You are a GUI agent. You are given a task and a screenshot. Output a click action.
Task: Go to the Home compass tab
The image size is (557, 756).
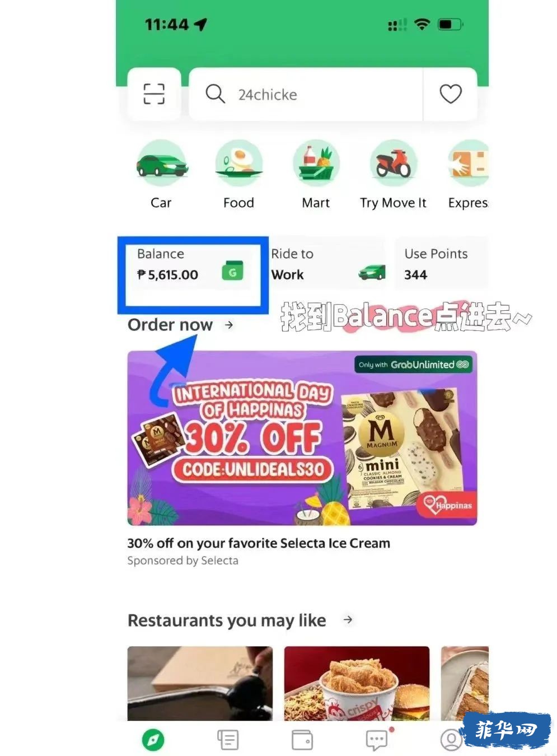click(153, 740)
